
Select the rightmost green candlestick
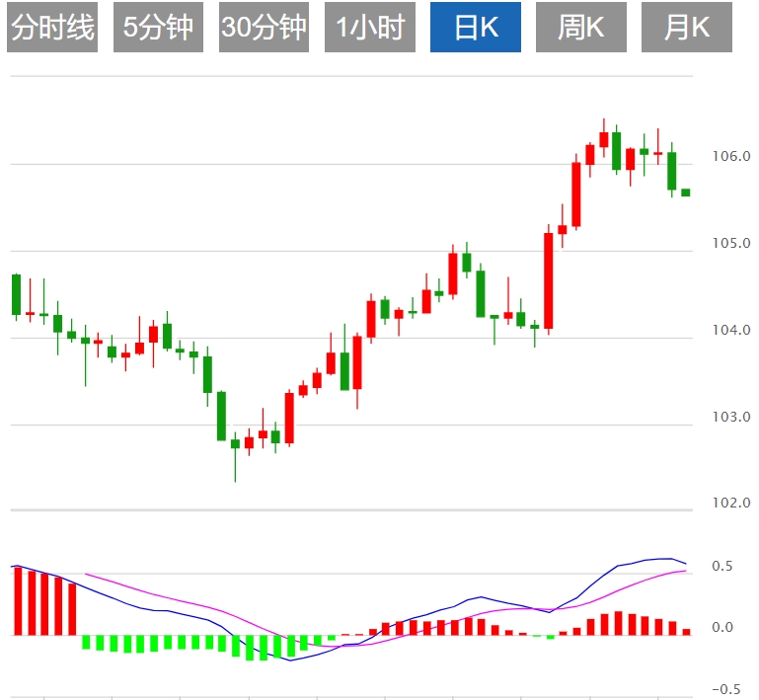point(686,193)
